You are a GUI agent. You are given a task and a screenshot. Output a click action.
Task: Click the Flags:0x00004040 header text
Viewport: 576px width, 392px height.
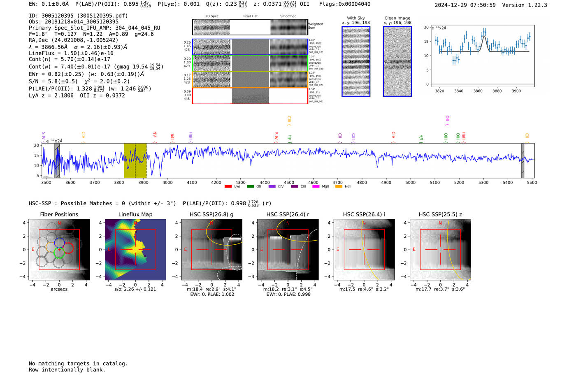[345, 4]
